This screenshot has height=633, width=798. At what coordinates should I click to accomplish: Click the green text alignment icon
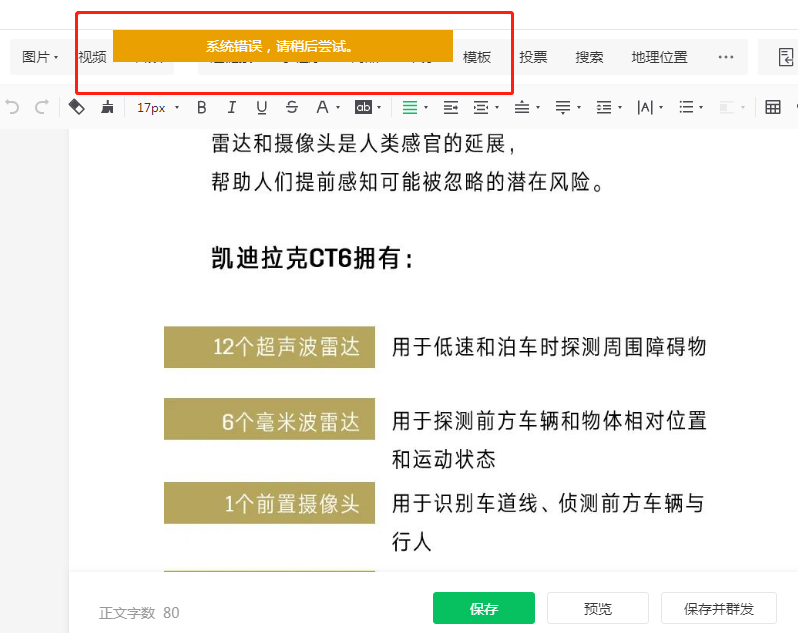click(410, 107)
